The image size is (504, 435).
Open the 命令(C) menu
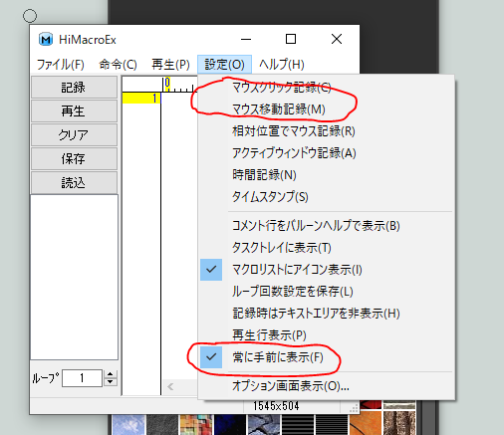(x=118, y=65)
